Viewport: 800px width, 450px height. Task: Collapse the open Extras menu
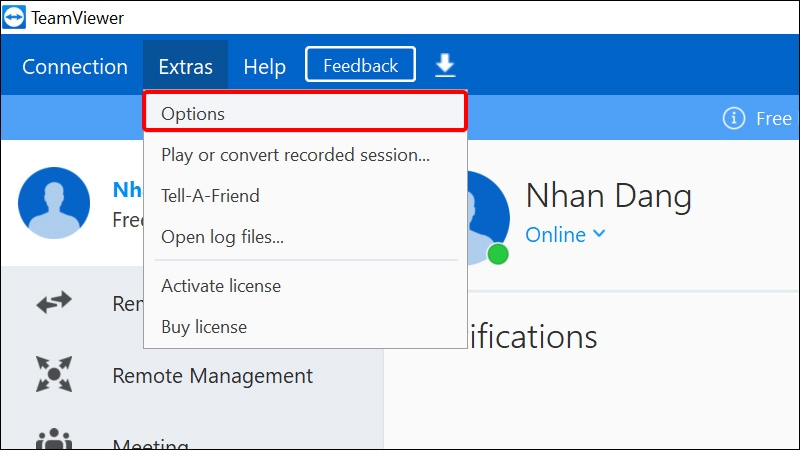pos(185,67)
